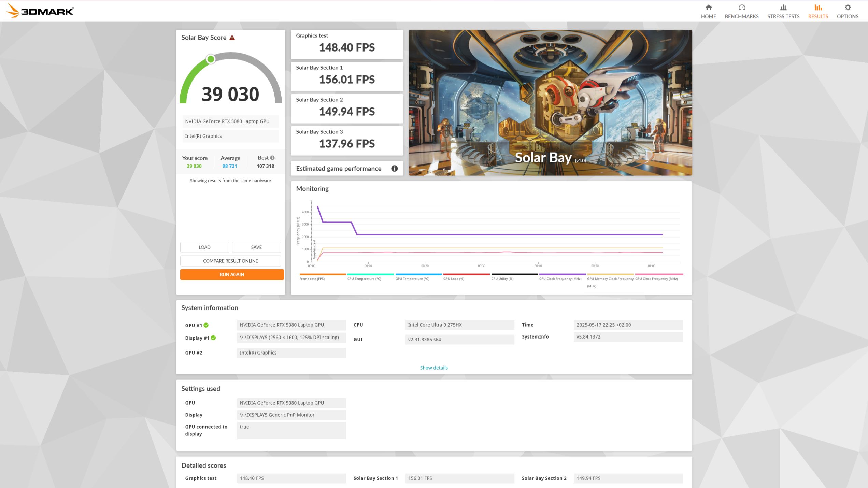The image size is (868, 488).
Task: Click Detailed scores Graphics test 148.40 FPS
Action: (x=291, y=478)
